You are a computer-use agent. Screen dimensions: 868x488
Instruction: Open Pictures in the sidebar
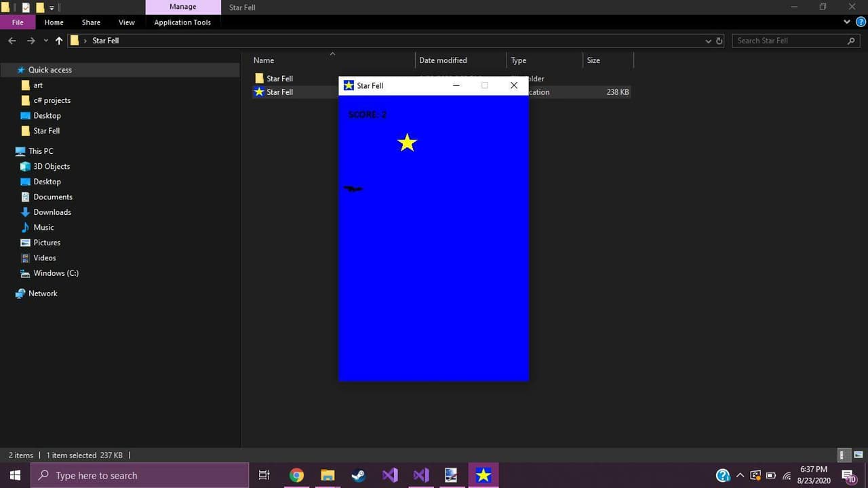(47, 243)
